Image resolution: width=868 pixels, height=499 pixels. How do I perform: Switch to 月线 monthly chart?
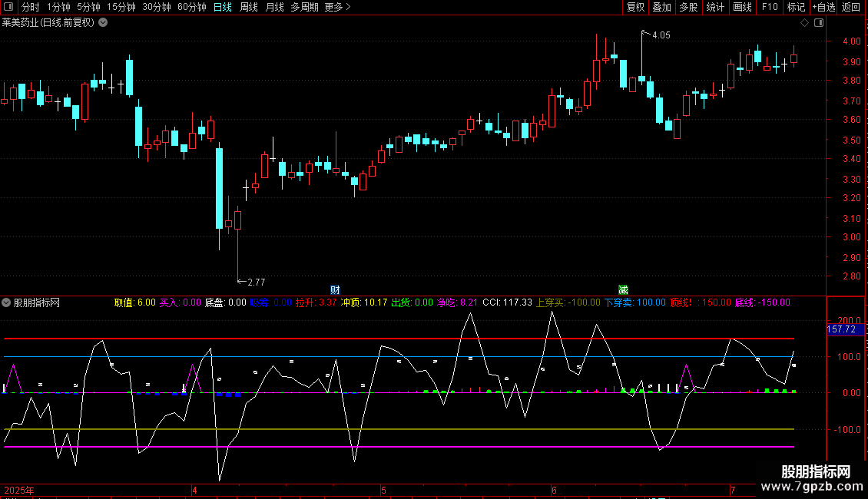[x=274, y=7]
